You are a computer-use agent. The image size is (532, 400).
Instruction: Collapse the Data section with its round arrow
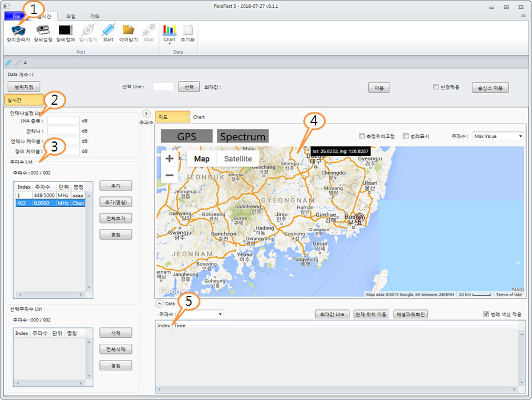click(x=159, y=304)
